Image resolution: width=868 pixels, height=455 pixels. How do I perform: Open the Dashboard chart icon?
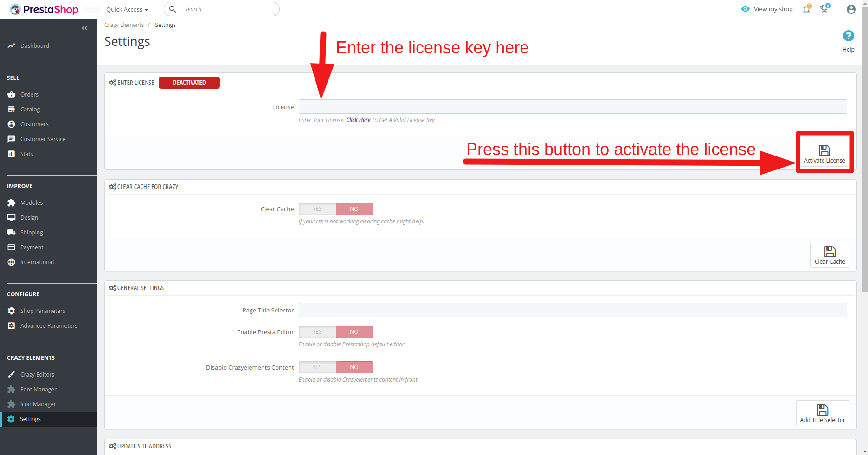pyautogui.click(x=12, y=45)
